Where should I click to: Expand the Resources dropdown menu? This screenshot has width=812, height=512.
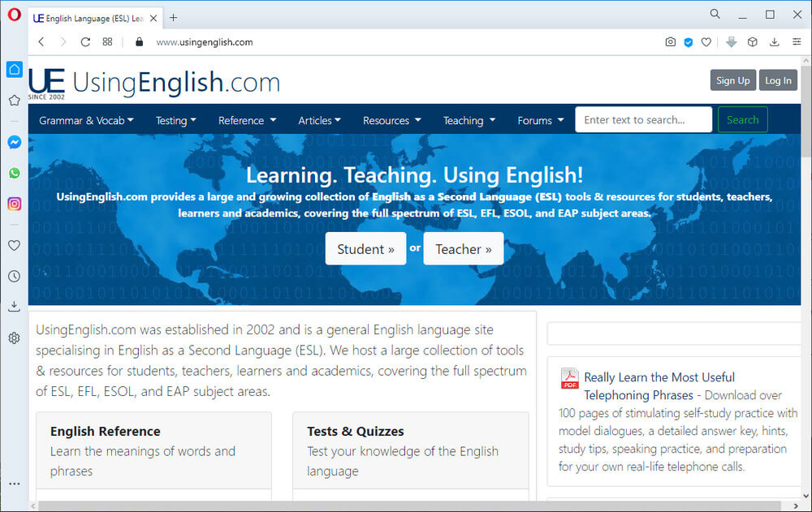pos(392,120)
